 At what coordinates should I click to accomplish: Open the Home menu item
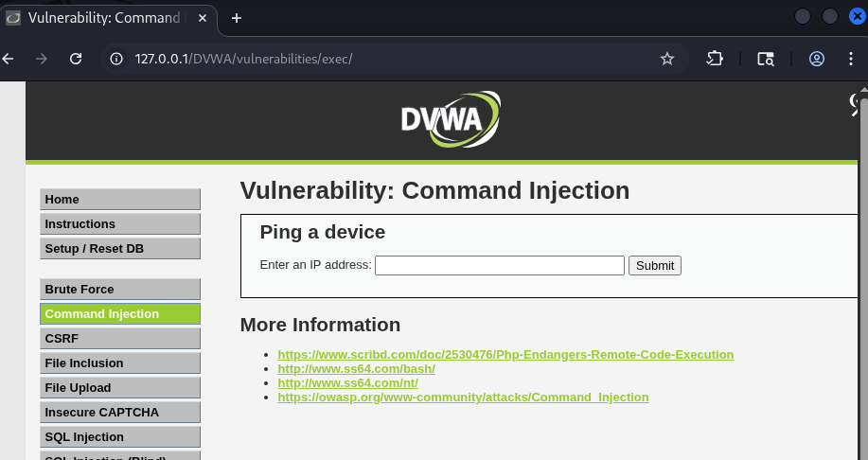[120, 200]
